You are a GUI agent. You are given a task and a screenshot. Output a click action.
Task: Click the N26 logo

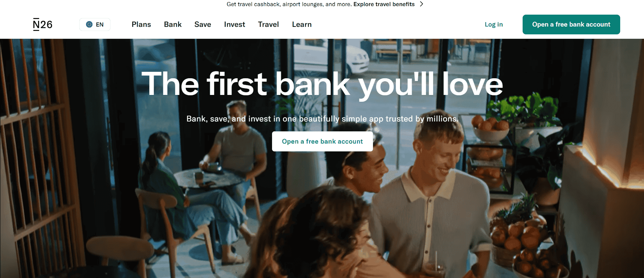[x=43, y=24]
